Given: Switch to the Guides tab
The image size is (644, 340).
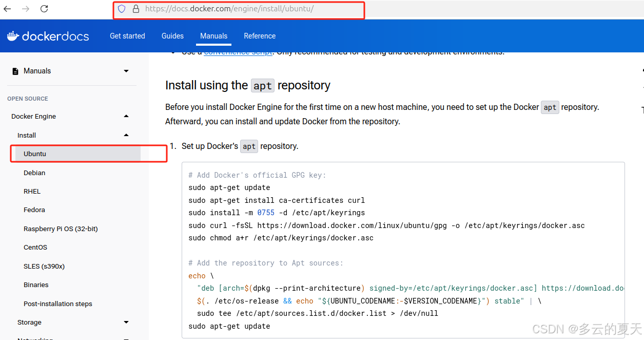Looking at the screenshot, I should (172, 36).
